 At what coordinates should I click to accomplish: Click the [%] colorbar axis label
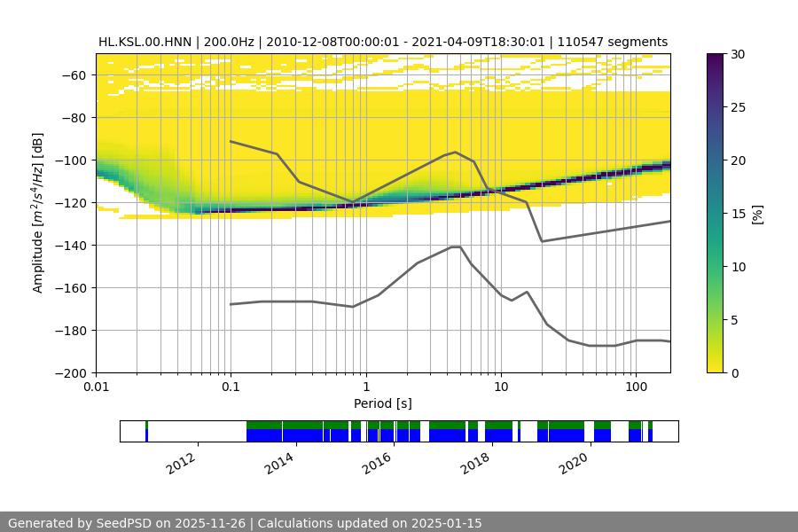pyautogui.click(x=757, y=214)
